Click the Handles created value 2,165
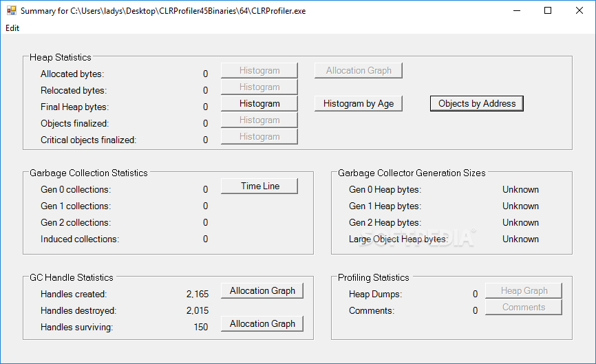596x364 pixels. click(198, 294)
